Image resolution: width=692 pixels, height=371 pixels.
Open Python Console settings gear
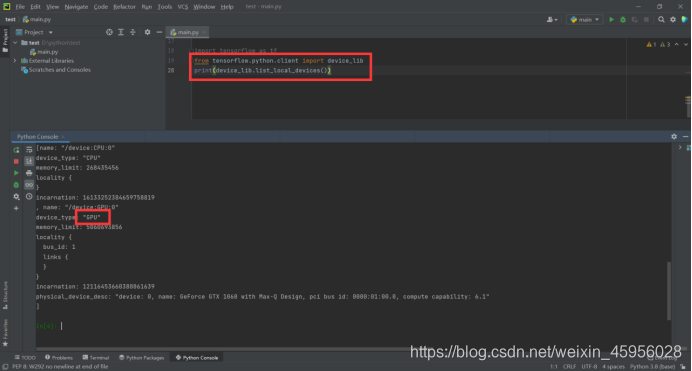tap(16, 197)
